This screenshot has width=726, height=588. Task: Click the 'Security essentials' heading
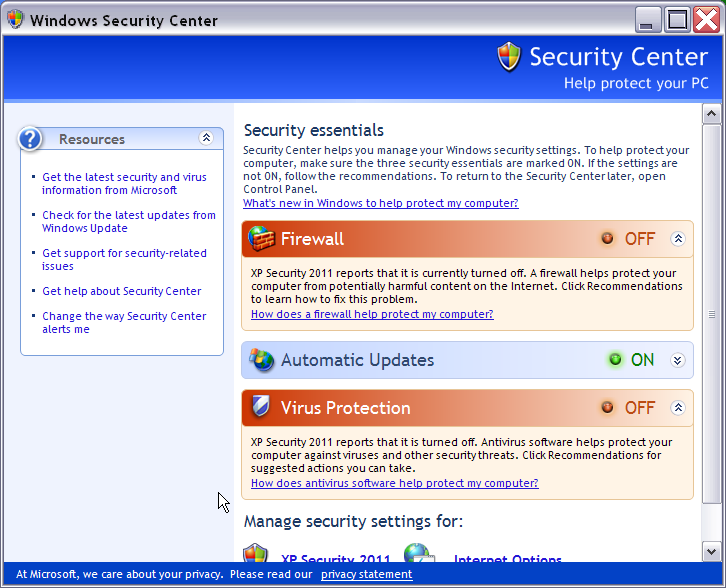313,131
